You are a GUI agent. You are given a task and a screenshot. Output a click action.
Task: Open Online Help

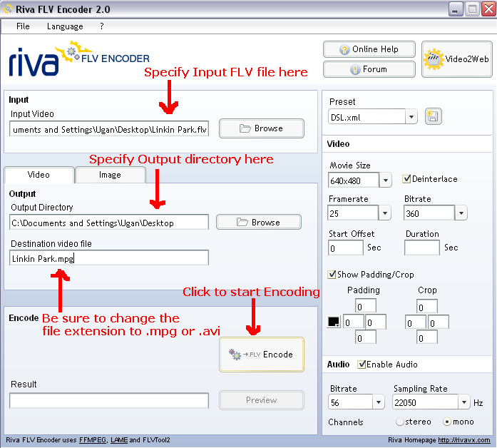click(369, 49)
